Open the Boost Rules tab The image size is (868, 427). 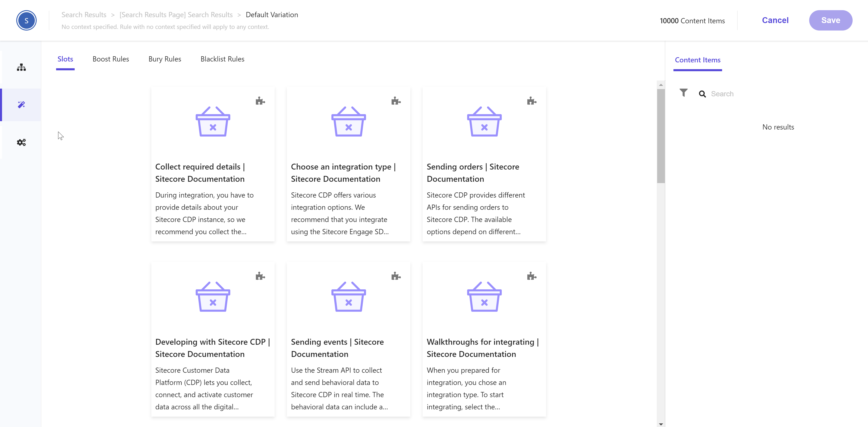(111, 59)
